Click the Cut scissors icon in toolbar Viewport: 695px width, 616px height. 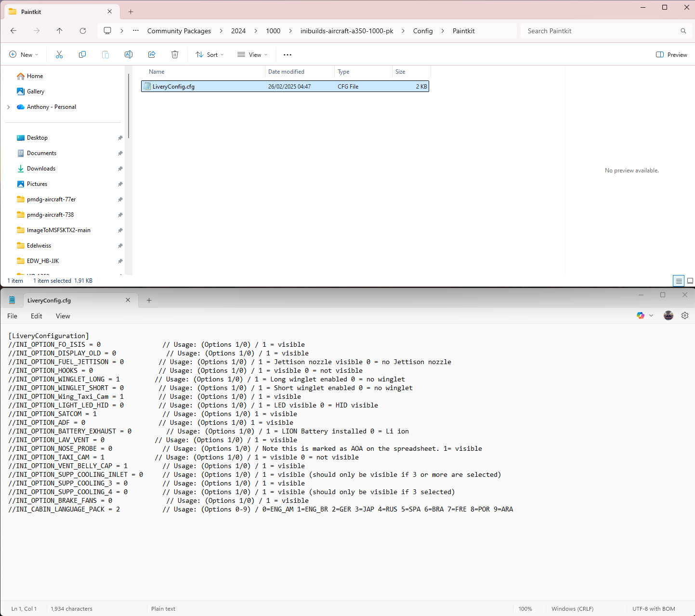pos(59,55)
